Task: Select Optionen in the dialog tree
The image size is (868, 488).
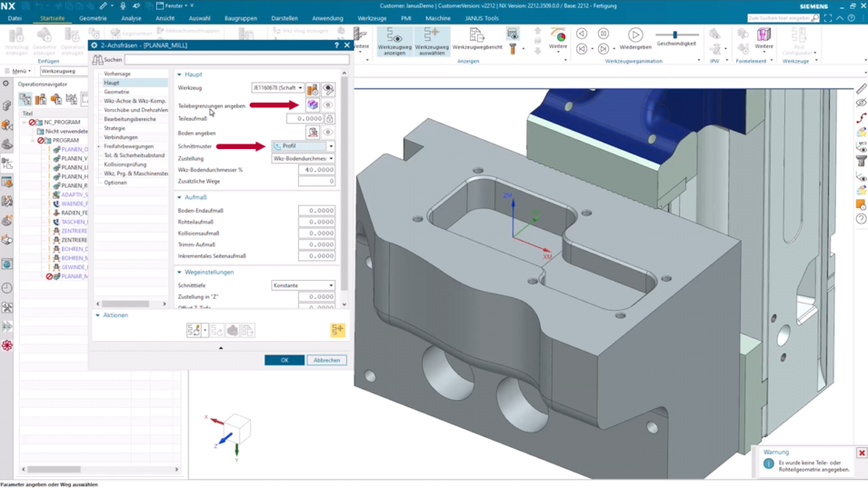Action: coord(115,183)
